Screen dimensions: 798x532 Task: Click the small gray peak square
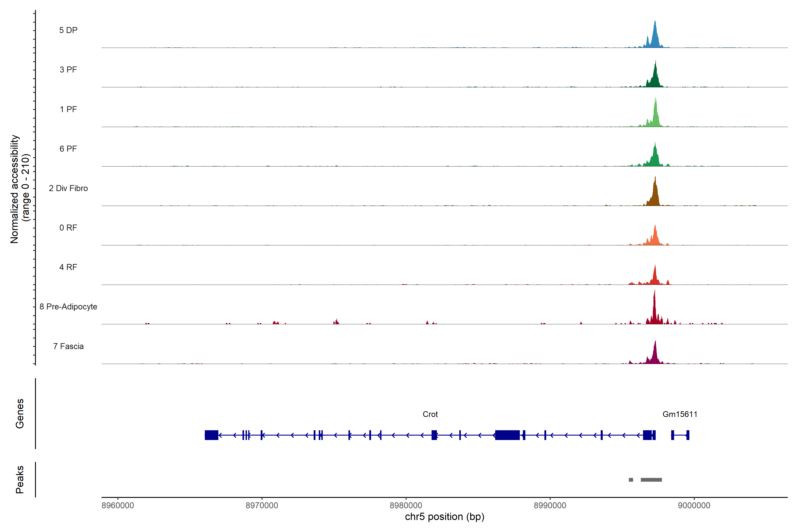pos(631,479)
